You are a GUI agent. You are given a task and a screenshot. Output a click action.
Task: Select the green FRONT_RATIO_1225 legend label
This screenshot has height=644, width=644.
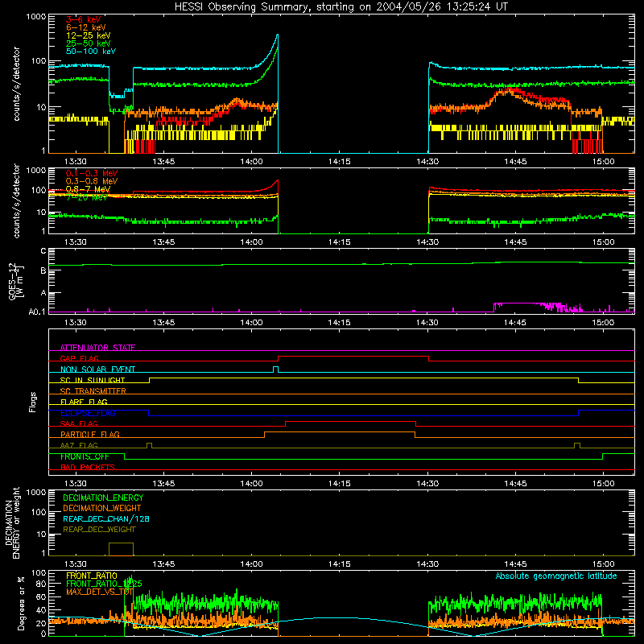[x=104, y=584]
